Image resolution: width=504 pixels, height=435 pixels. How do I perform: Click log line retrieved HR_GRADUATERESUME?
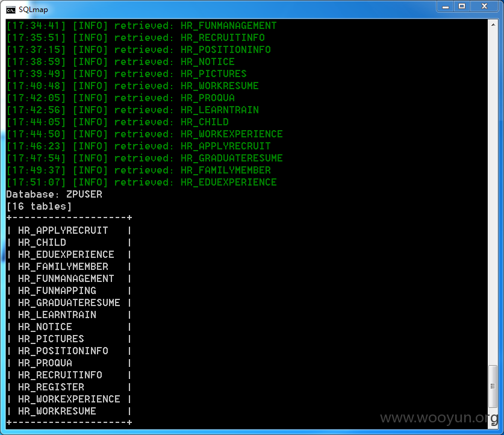point(145,158)
